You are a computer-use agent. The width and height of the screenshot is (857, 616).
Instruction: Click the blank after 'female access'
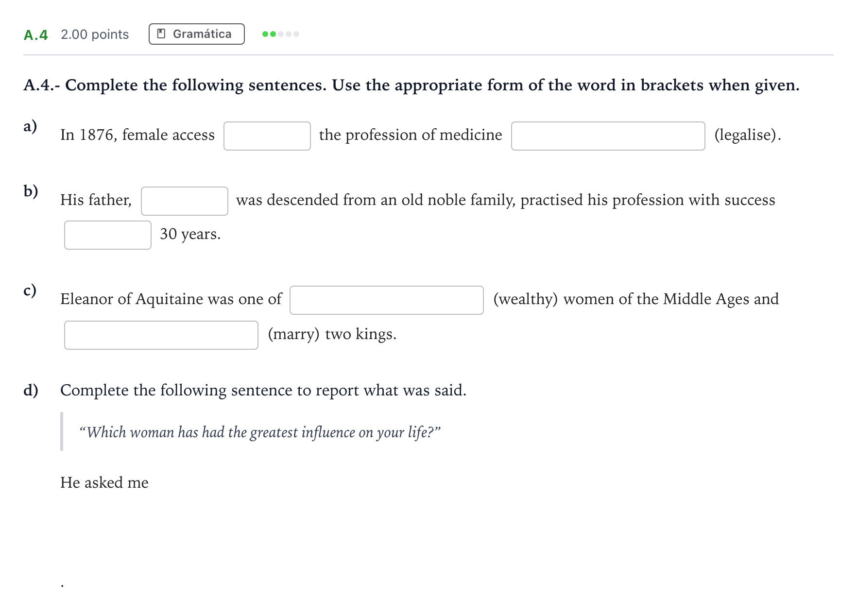pos(267,136)
